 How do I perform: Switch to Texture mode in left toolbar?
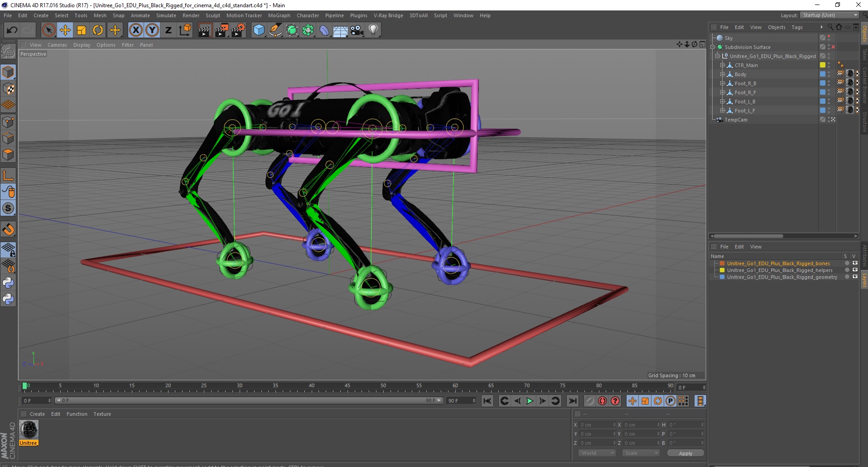[x=8, y=89]
